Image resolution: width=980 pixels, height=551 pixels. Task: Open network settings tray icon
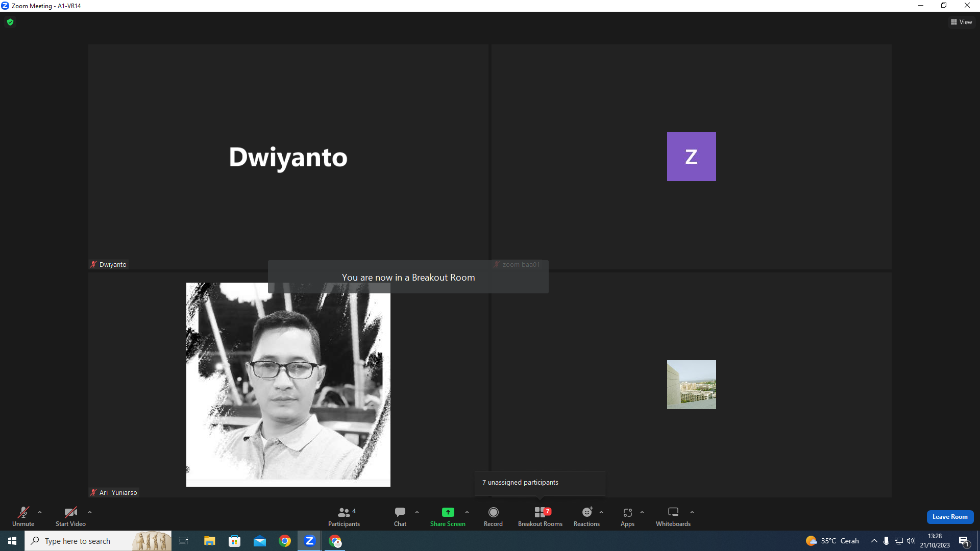coord(898,541)
